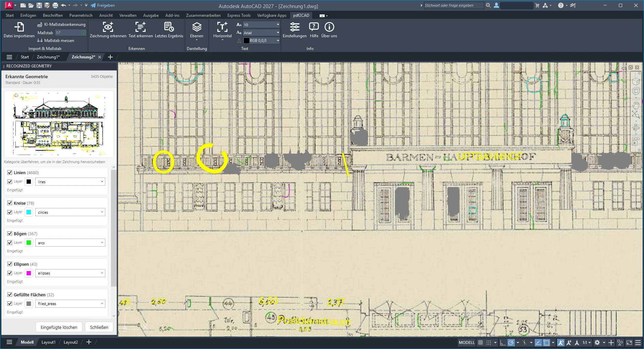Switch to the Zeichnung1* document tab
The width and height of the screenshot is (644, 349).
point(48,57)
